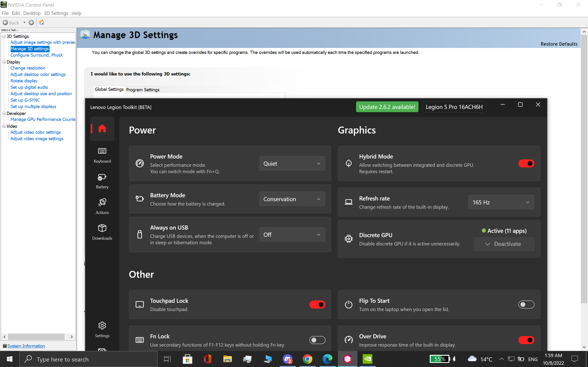Open the Power Mode dropdown showing Quiet
The width and height of the screenshot is (588, 367).
pos(292,163)
